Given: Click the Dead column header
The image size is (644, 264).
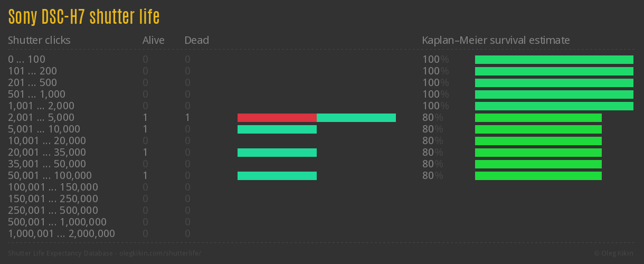Looking at the screenshot, I should pyautogui.click(x=196, y=40).
